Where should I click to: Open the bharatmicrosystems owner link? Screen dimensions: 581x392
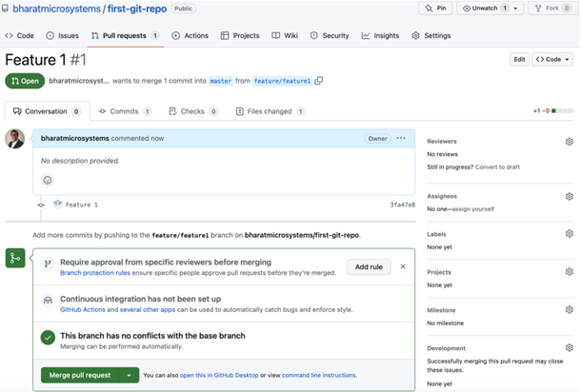click(x=57, y=9)
